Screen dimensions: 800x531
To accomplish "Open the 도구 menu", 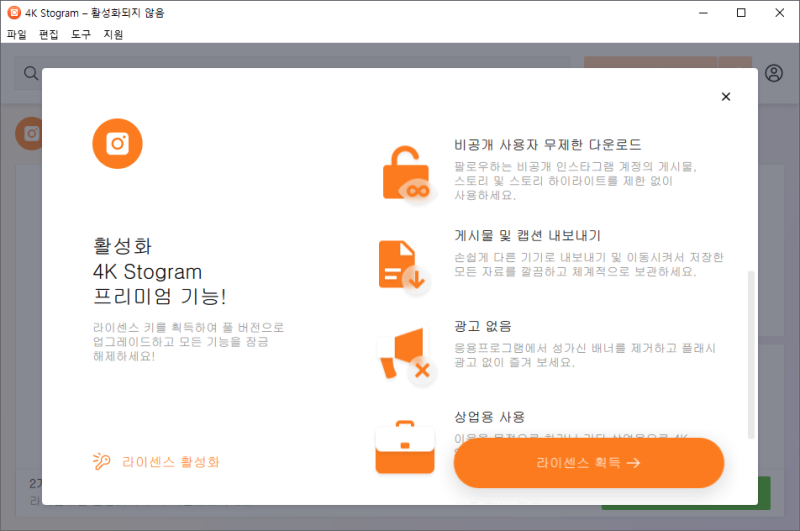I will pyautogui.click(x=81, y=34).
